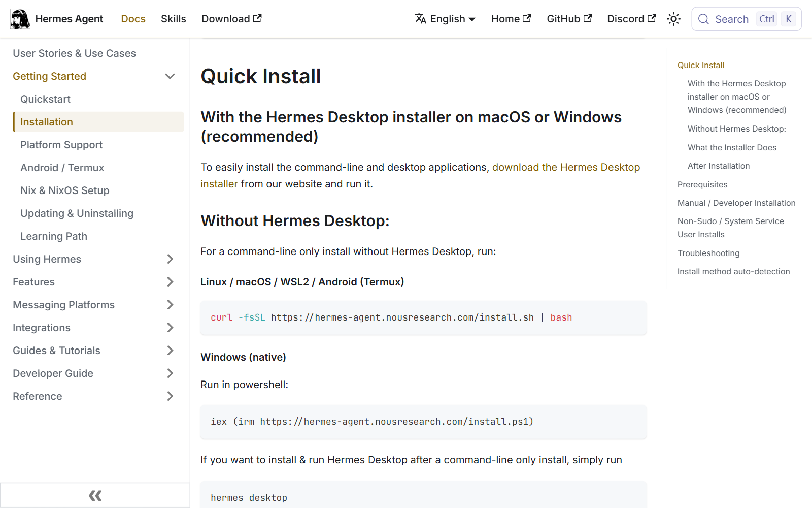The image size is (812, 508).
Task: Jump to 'Install method auto-detection' TOC entry
Action: [x=733, y=271]
